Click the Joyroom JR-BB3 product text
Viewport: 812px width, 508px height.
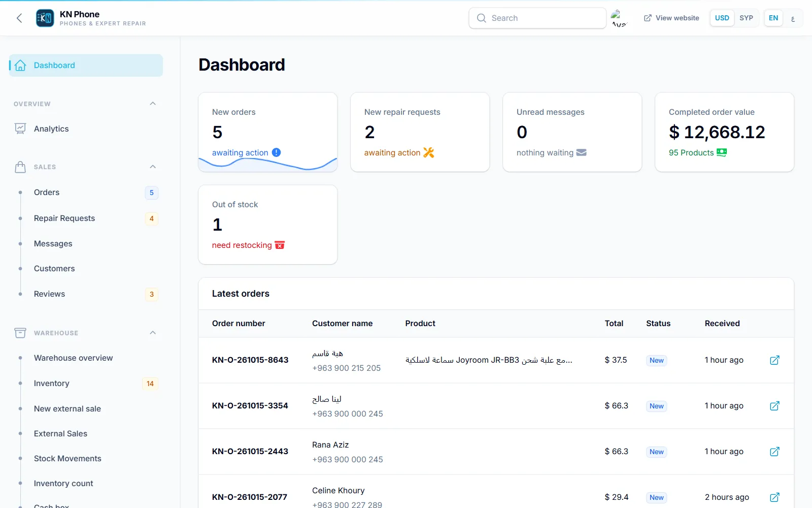click(489, 360)
